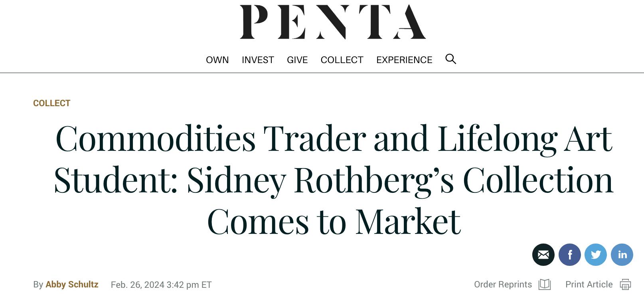Navigate to COLLECT in the navigation bar
Viewport: 644px width, 299px height.
[342, 60]
